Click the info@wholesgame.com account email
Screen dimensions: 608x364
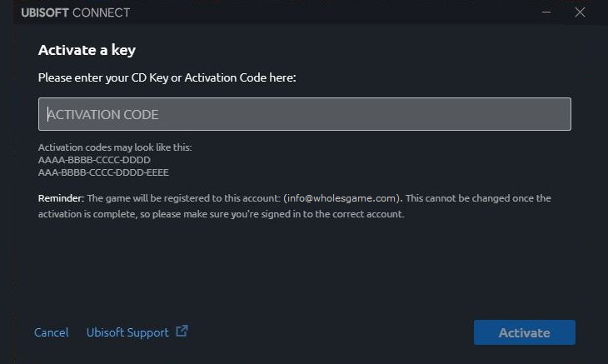tap(341, 198)
